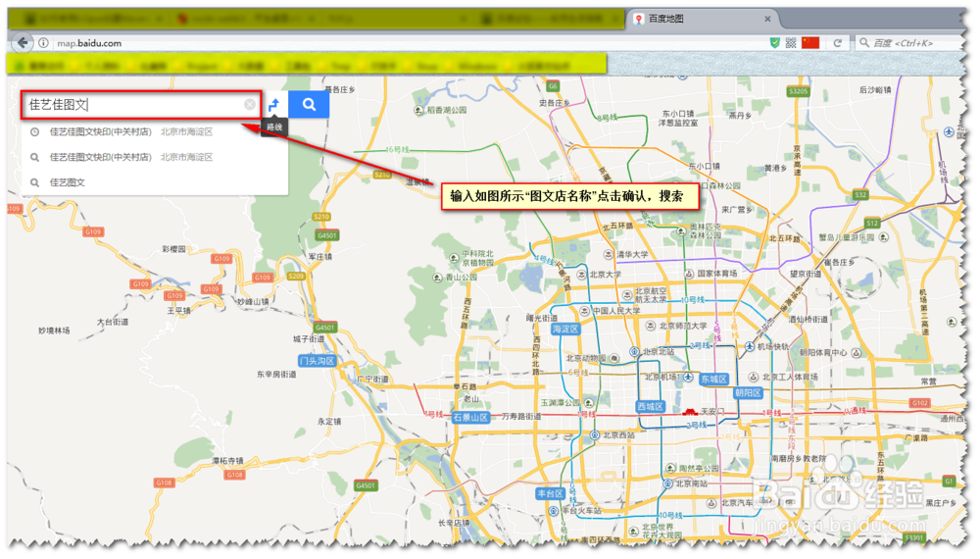Click the 北京工人体育场 marker
The width and height of the screenshot is (980, 559).
754,377
